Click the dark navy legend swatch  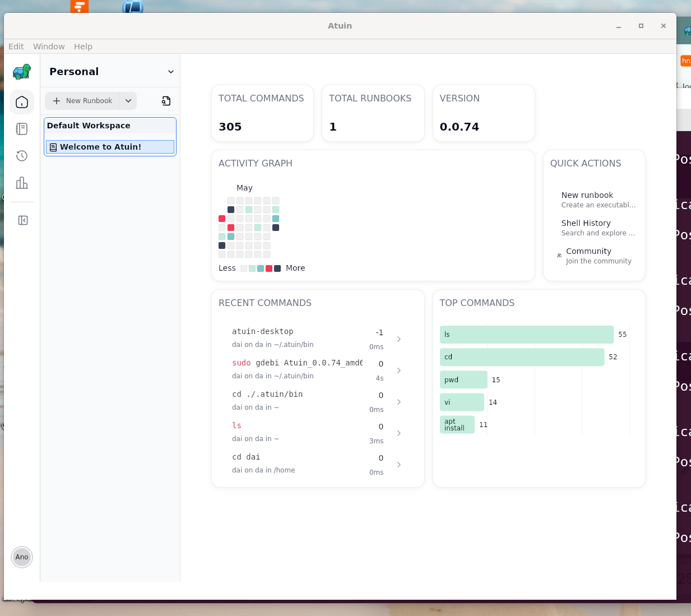pyautogui.click(x=277, y=268)
